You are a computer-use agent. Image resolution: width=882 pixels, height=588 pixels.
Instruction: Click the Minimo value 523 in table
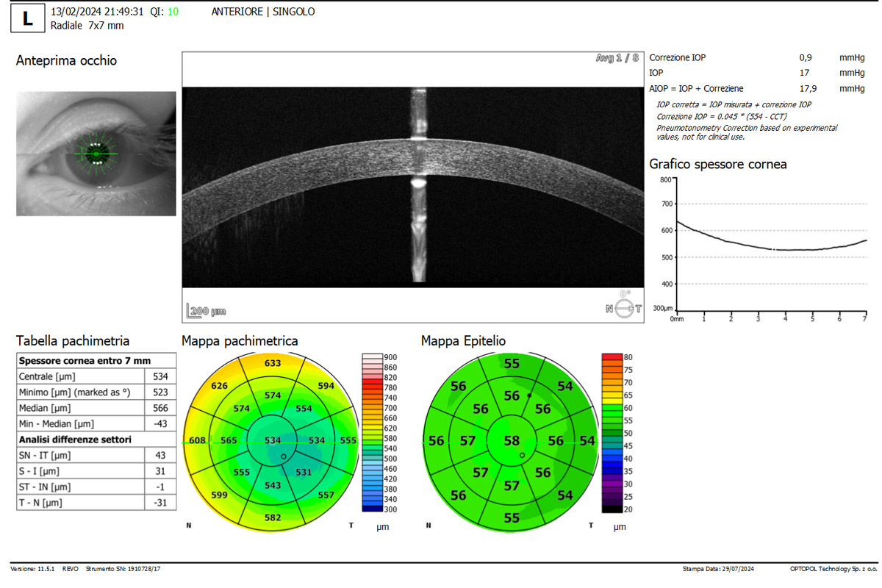click(x=160, y=392)
